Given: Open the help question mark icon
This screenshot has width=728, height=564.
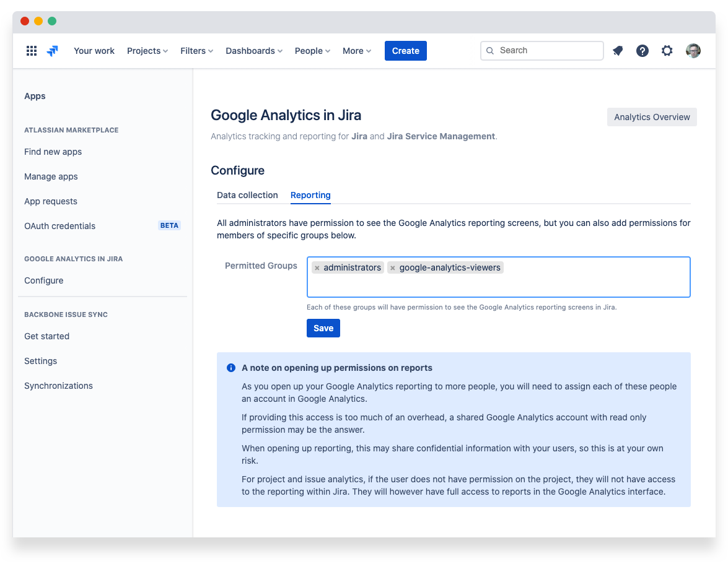Looking at the screenshot, I should 642,51.
